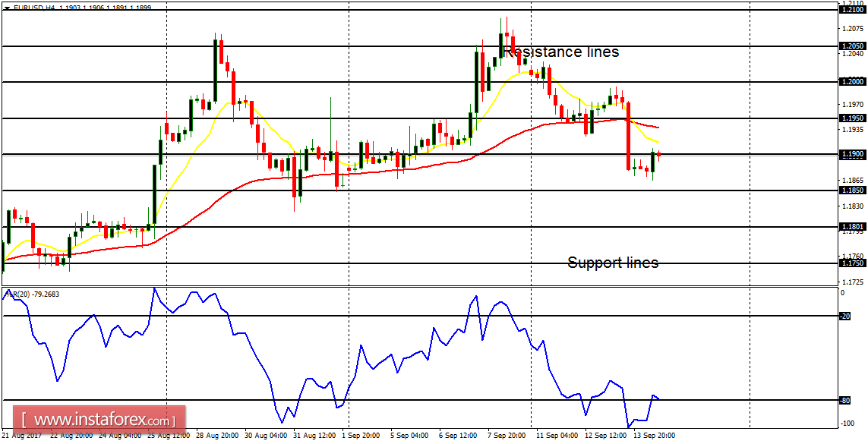
Task: Expand the 1.2050 price label on the axis
Action: point(853,46)
